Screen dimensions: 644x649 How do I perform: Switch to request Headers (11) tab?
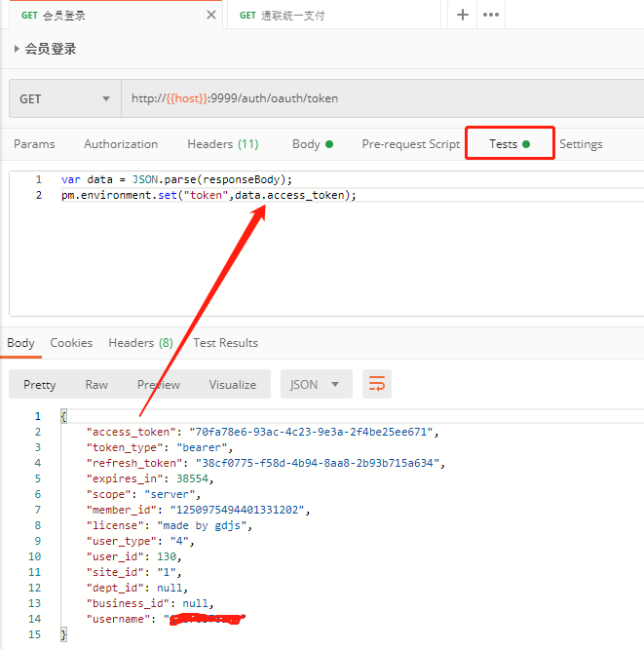(x=222, y=144)
